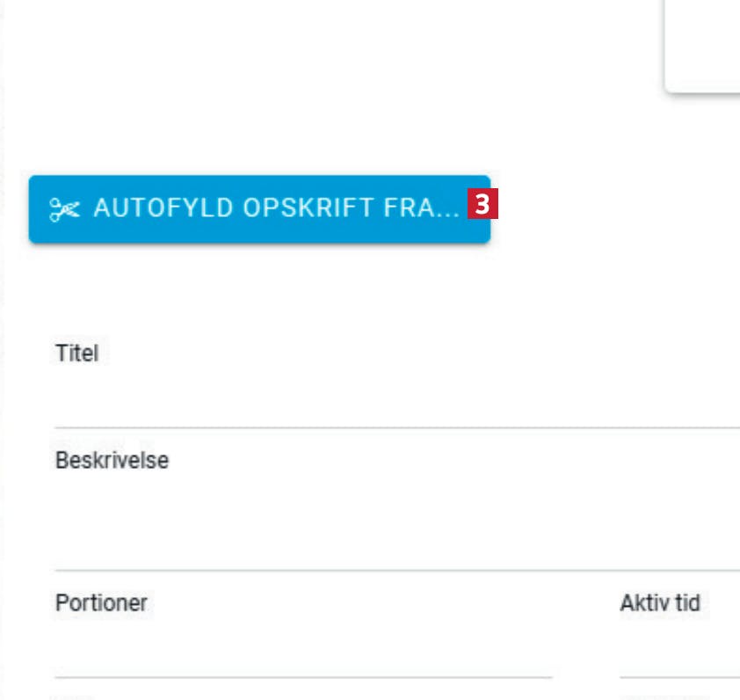Click the red number 3 badge
This screenshot has height=700, width=740.
pyautogui.click(x=482, y=206)
